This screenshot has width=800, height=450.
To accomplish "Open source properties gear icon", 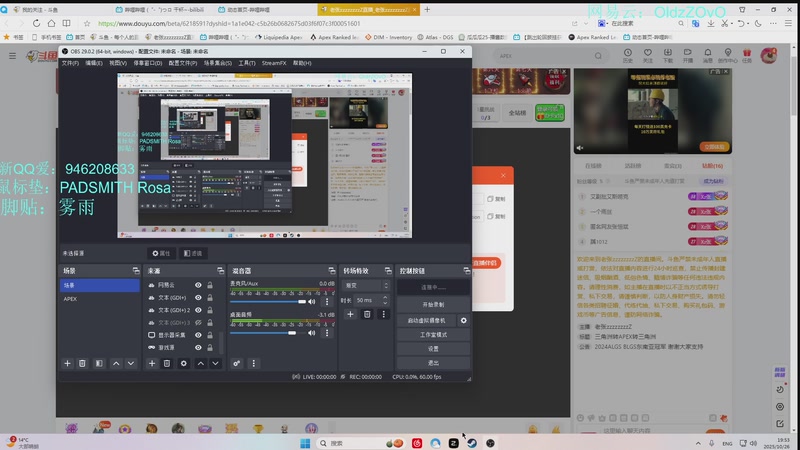I will [183, 363].
